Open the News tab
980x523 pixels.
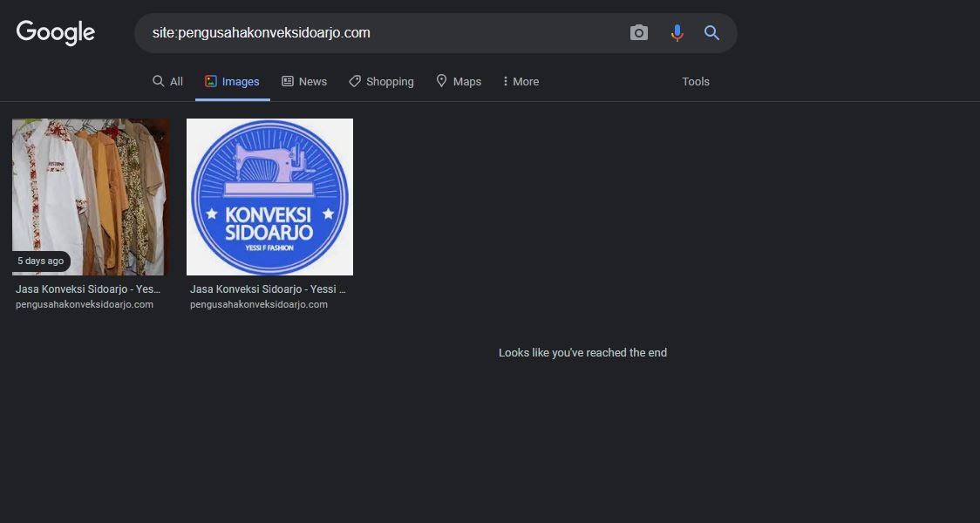pos(304,81)
